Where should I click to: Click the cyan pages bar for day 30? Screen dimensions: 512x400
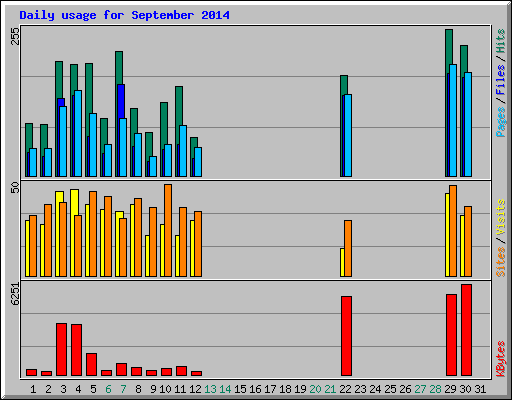tap(468, 124)
